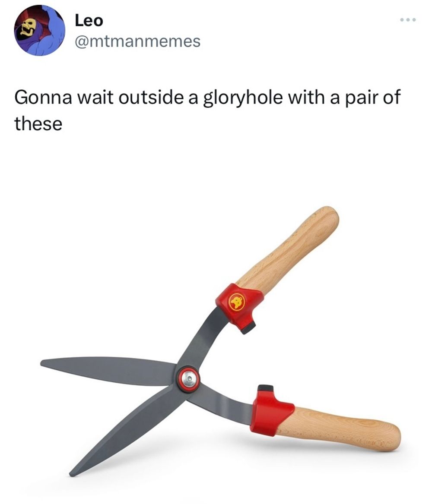This screenshot has height=504, width=432.
Task: Open the @mtmanmemes handle link
Action: pos(137,41)
